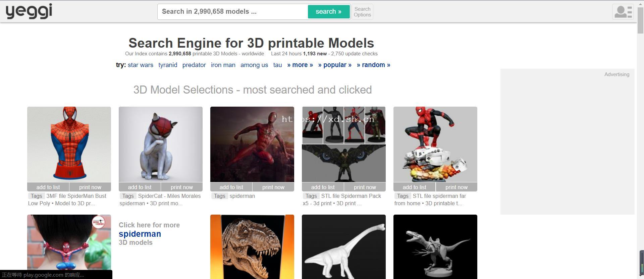Image resolution: width=644 pixels, height=279 pixels.
Task: Try the star wars search link
Action: coord(140,65)
